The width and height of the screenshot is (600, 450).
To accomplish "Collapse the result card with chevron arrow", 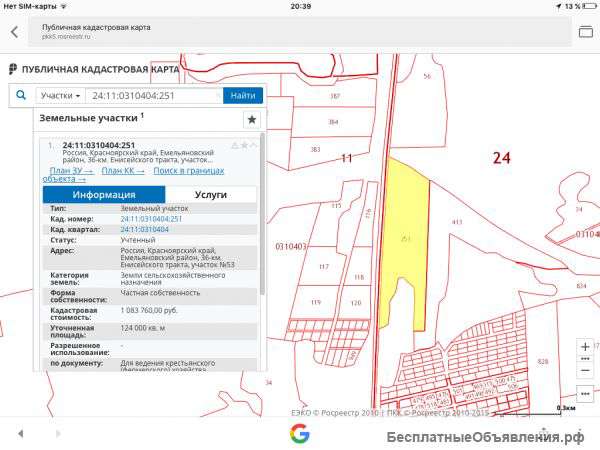I will 254,145.
